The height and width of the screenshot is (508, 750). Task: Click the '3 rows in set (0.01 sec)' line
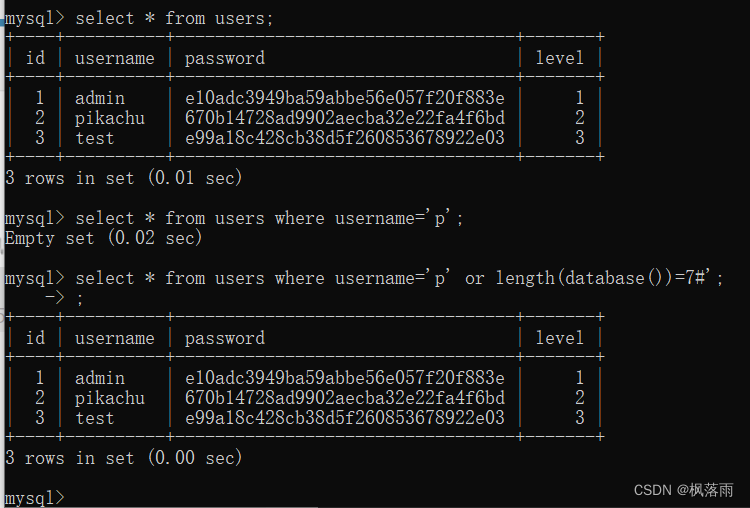coord(123,178)
